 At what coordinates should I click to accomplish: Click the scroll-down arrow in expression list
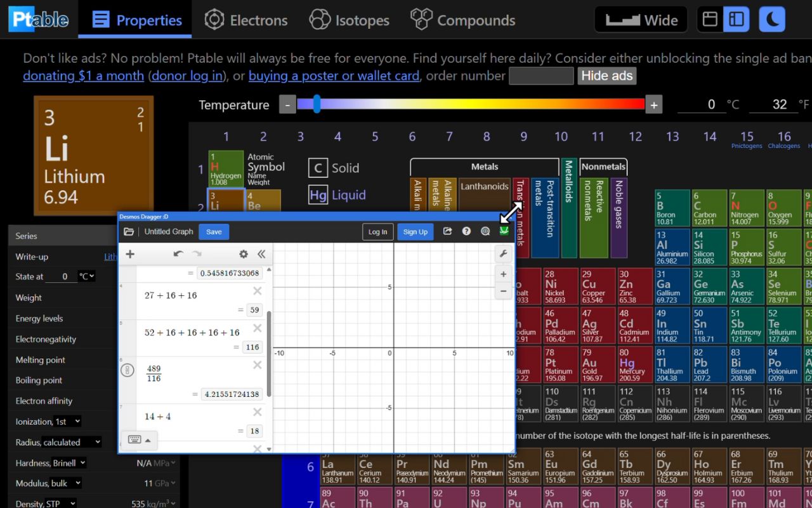(x=269, y=449)
